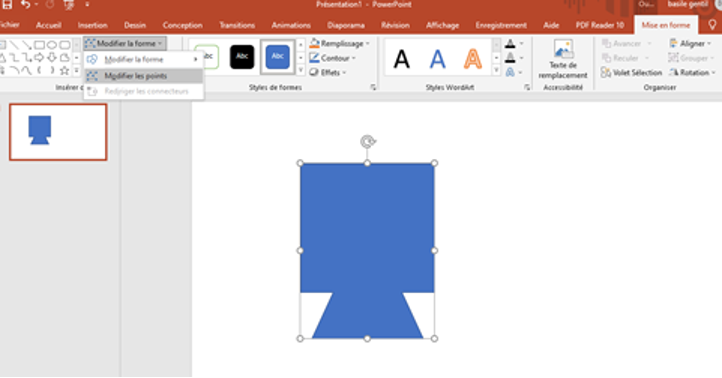Open the Aligner dropdown
This screenshot has height=378, width=722.
690,44
